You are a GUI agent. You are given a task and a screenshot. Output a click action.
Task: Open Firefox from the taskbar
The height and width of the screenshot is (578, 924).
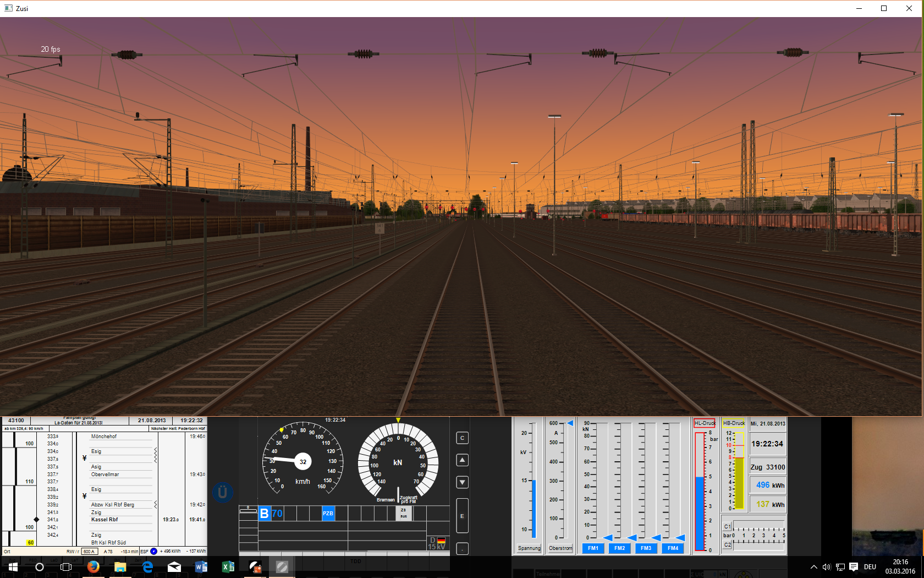coord(94,566)
